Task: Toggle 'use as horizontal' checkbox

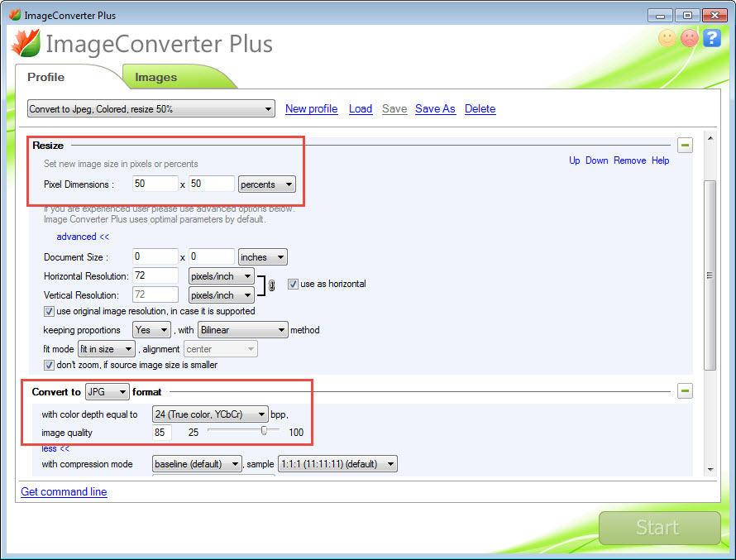Action: [x=293, y=284]
